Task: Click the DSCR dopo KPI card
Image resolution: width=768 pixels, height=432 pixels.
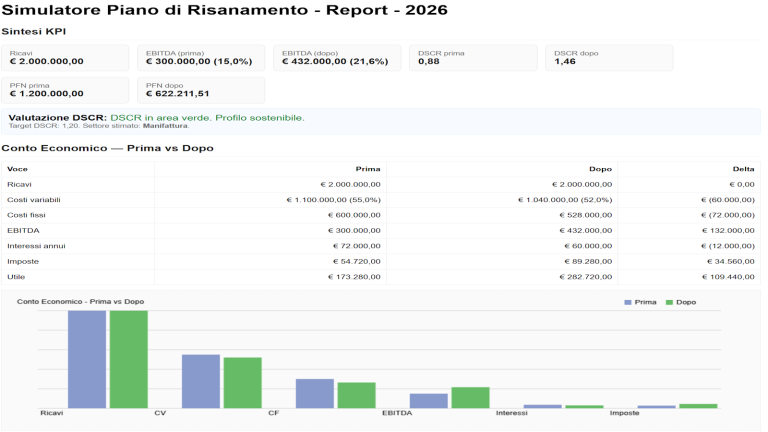Action: coord(610,58)
